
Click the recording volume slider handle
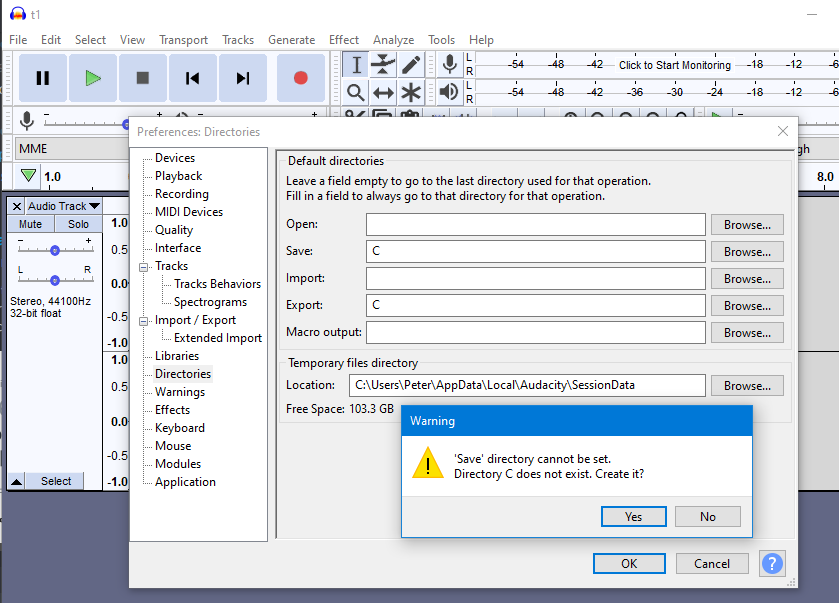click(x=126, y=124)
